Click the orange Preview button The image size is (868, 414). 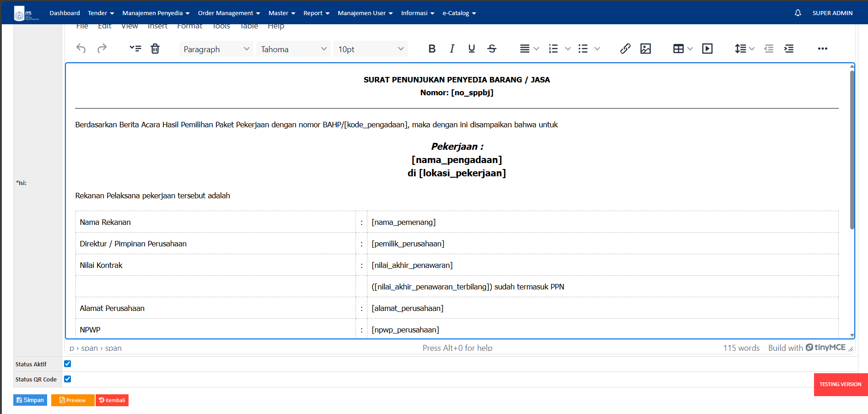(73, 400)
